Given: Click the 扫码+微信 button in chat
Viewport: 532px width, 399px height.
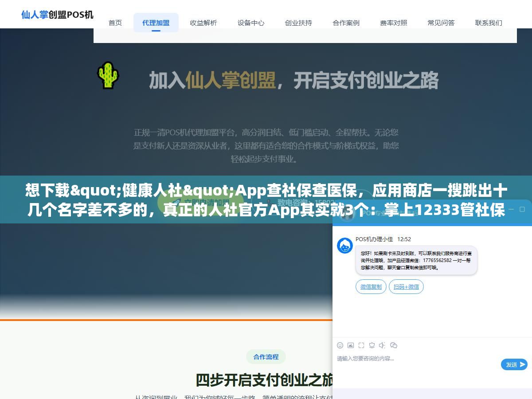Looking at the screenshot, I should click(x=406, y=287).
